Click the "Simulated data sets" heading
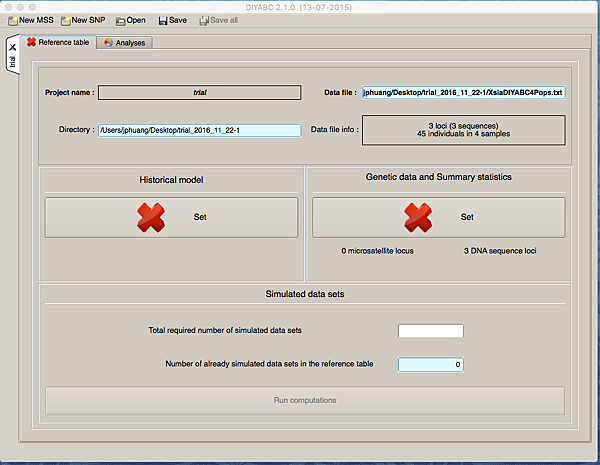This screenshot has width=600, height=465. 305,294
